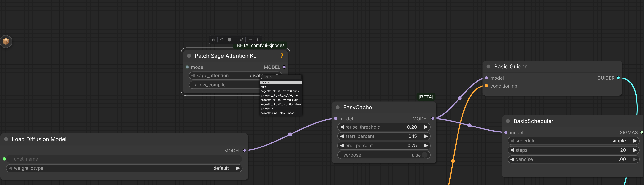
Task: Click Basic Guider conditioning input port
Action: [x=487, y=86]
